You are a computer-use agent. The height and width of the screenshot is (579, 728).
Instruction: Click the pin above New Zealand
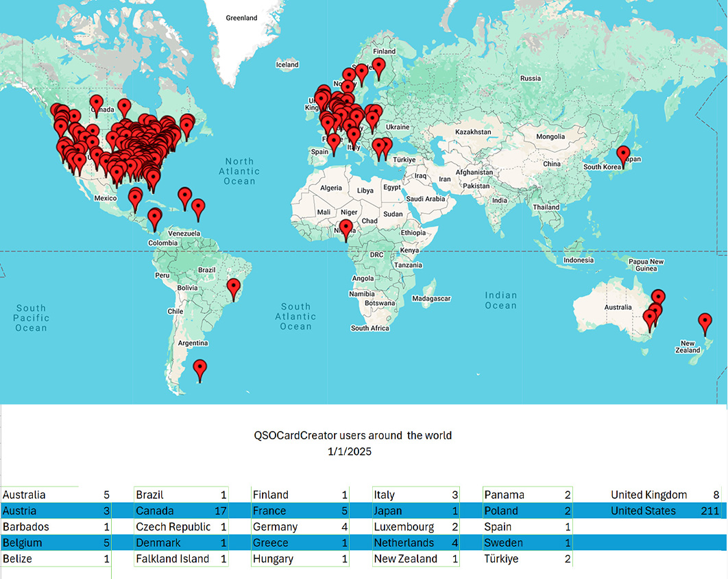[x=705, y=322]
